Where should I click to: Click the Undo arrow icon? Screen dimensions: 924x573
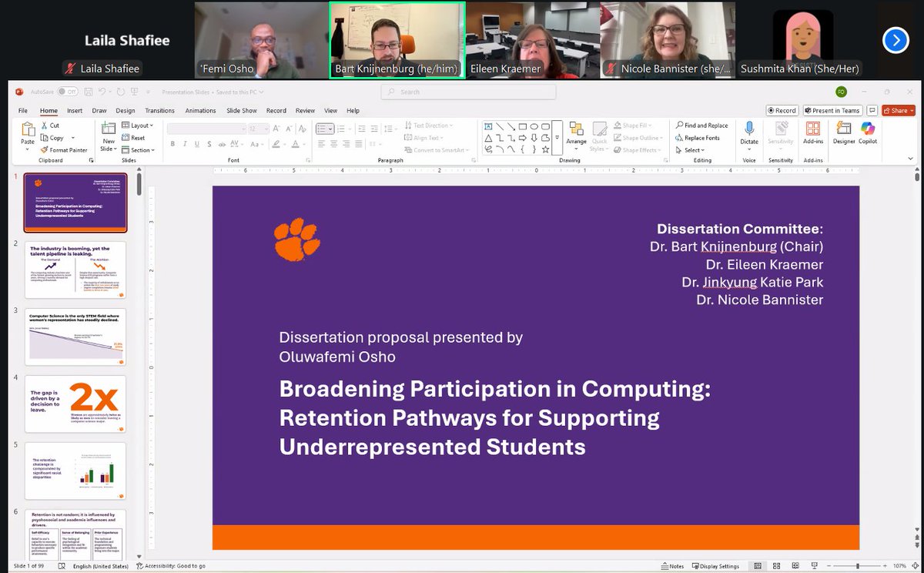(x=101, y=92)
